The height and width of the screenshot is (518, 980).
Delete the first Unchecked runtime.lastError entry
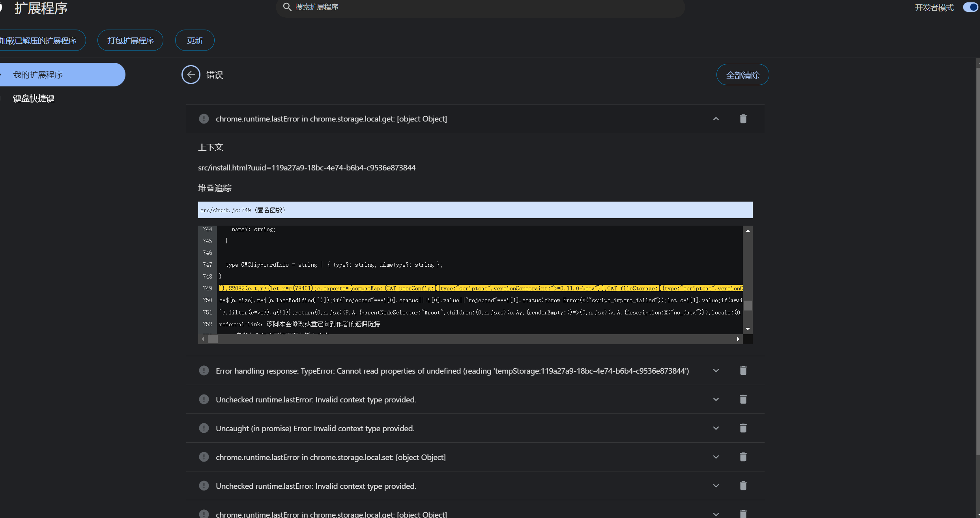[x=743, y=399]
